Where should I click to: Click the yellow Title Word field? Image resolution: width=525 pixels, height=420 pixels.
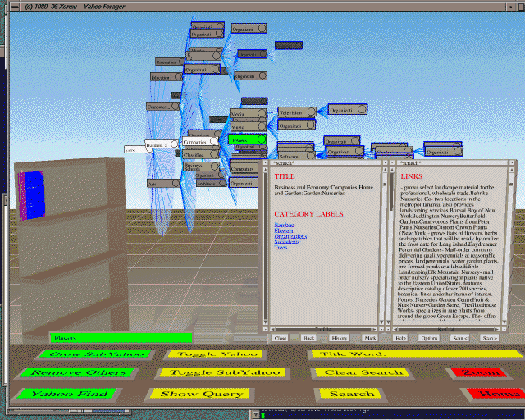coord(417,354)
